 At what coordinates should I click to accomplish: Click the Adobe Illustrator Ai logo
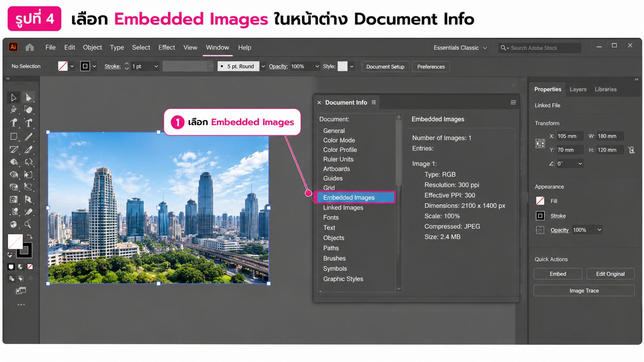[13, 47]
